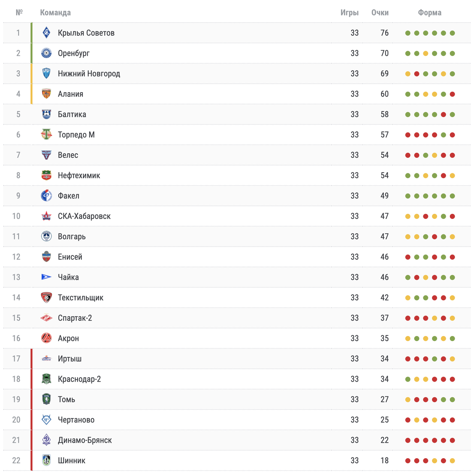Select the Чайка blue arrow logo
Image resolution: width=474 pixels, height=476 pixels.
coord(46,277)
